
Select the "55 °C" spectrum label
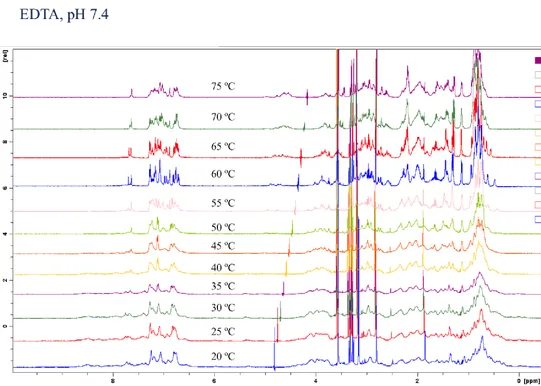223,203
